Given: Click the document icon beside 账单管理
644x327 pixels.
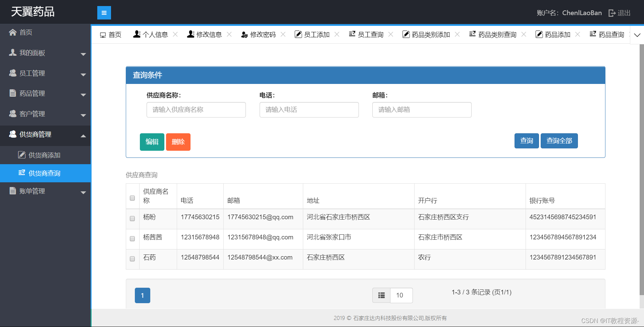Looking at the screenshot, I should [13, 191].
